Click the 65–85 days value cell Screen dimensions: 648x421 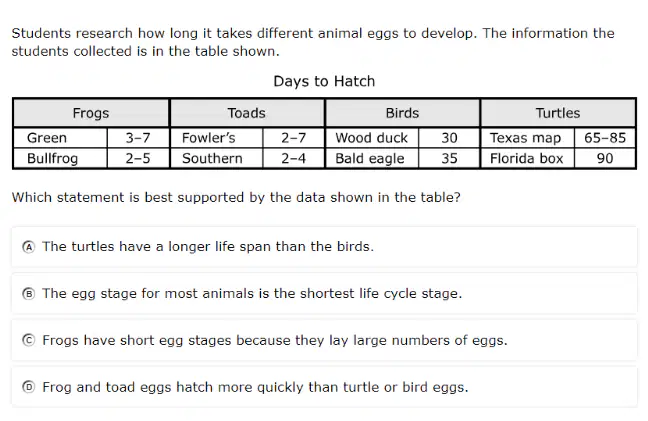[605, 138]
